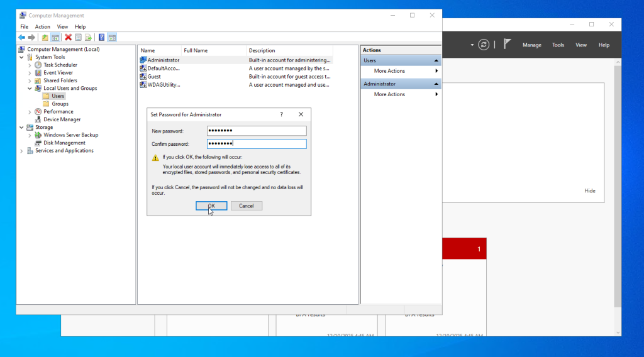Open Server Manager dropdown arrow near refresh
This screenshot has width=644, height=357.
[472, 45]
